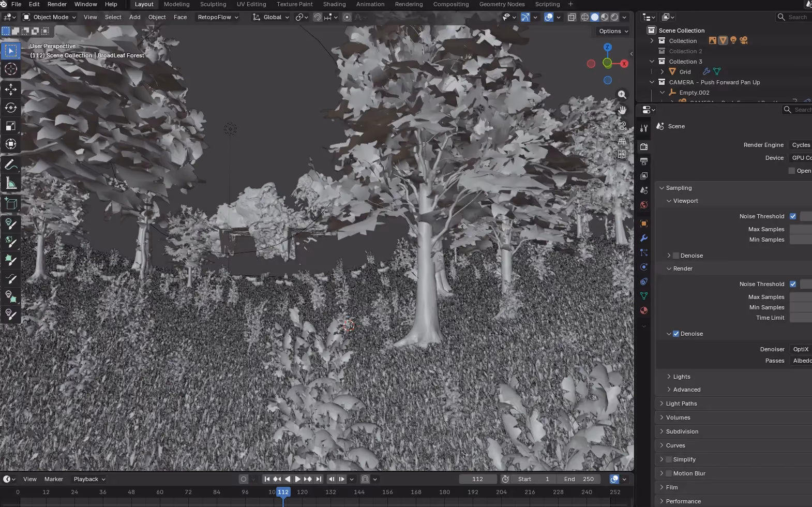Expand the Grid object in outliner
This screenshot has height=507, width=812.
click(662, 72)
